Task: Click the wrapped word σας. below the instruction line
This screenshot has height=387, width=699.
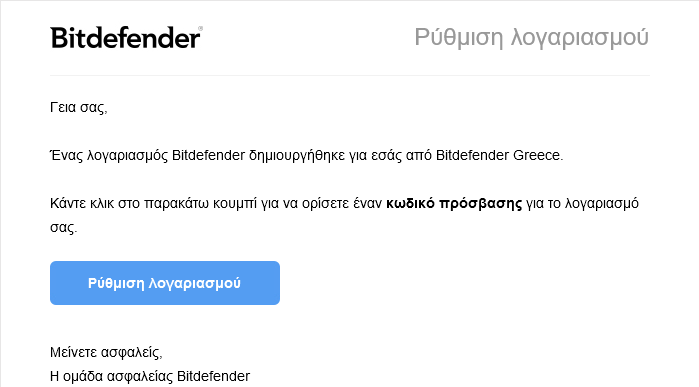Action: [x=63, y=227]
